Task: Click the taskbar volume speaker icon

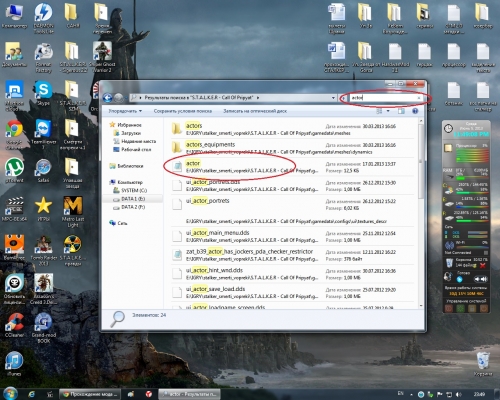Action: (459, 394)
